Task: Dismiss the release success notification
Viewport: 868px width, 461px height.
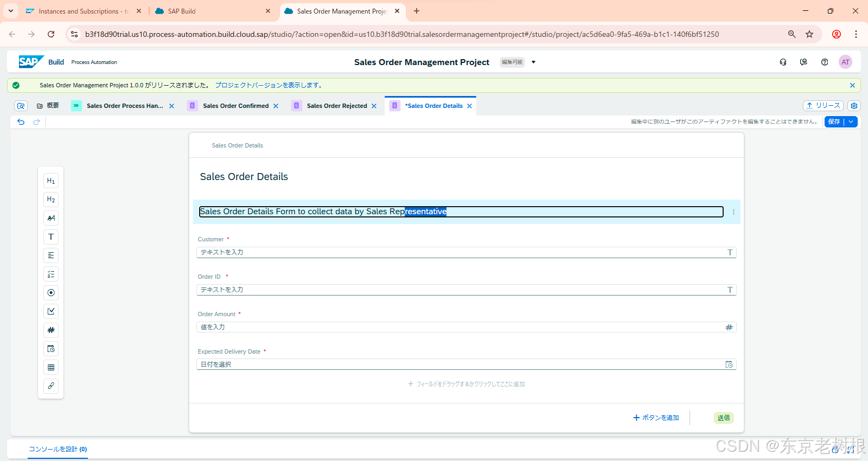Action: coord(852,85)
